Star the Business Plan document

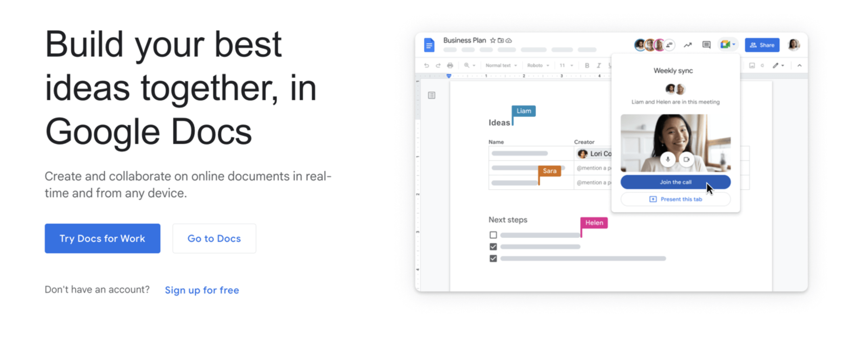493,41
